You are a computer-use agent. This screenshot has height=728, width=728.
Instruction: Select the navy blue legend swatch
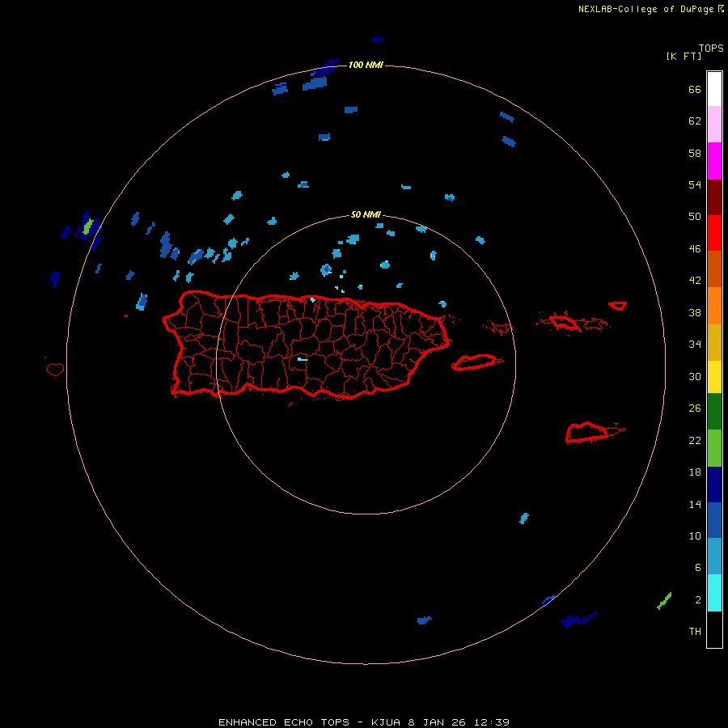tap(714, 485)
